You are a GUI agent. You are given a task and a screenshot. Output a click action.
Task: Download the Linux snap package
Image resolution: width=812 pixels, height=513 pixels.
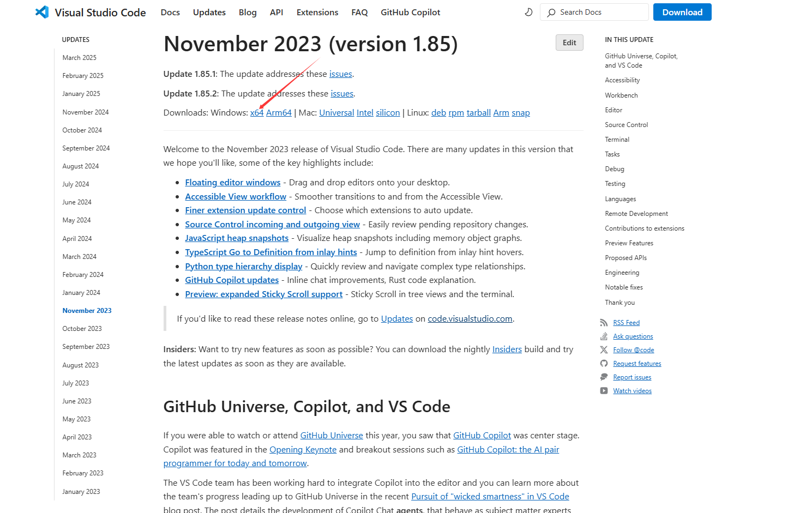point(521,113)
